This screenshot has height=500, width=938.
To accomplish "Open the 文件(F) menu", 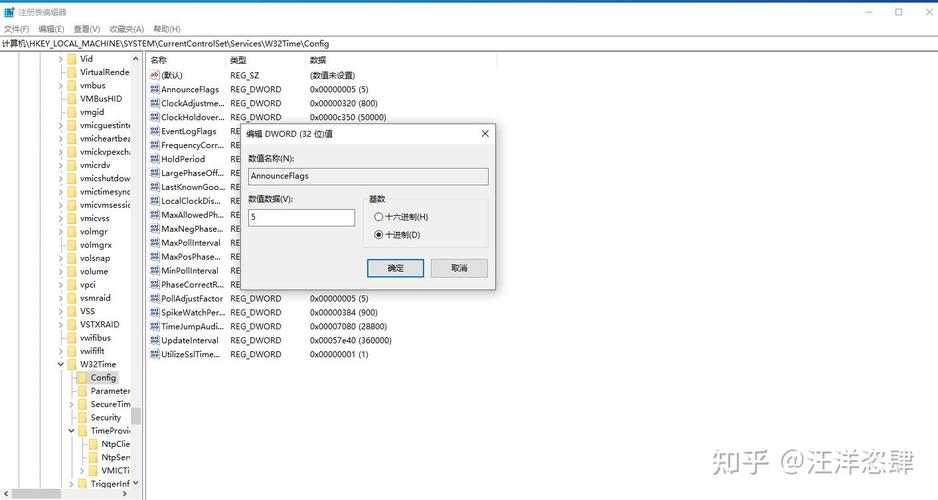I will 16,29.
